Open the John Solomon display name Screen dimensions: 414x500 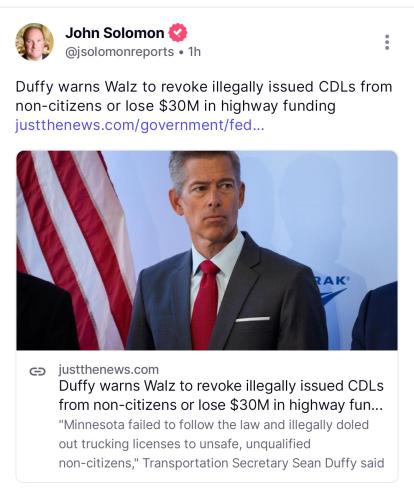point(115,33)
